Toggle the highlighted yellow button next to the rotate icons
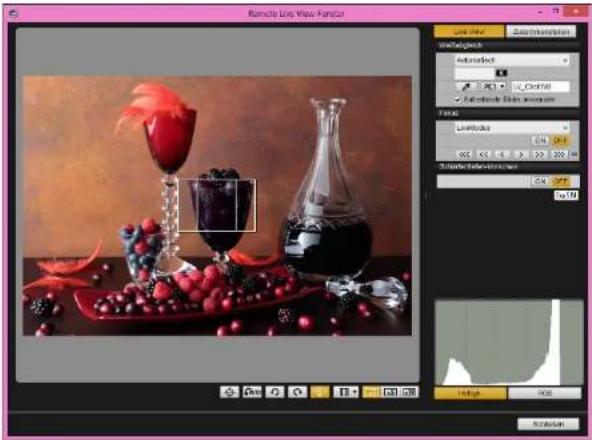 pos(320,392)
